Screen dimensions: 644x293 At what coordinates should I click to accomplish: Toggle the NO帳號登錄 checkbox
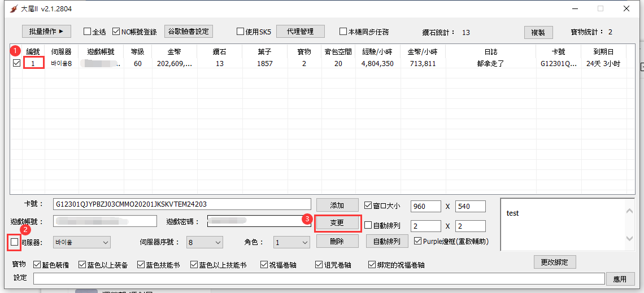click(x=116, y=32)
